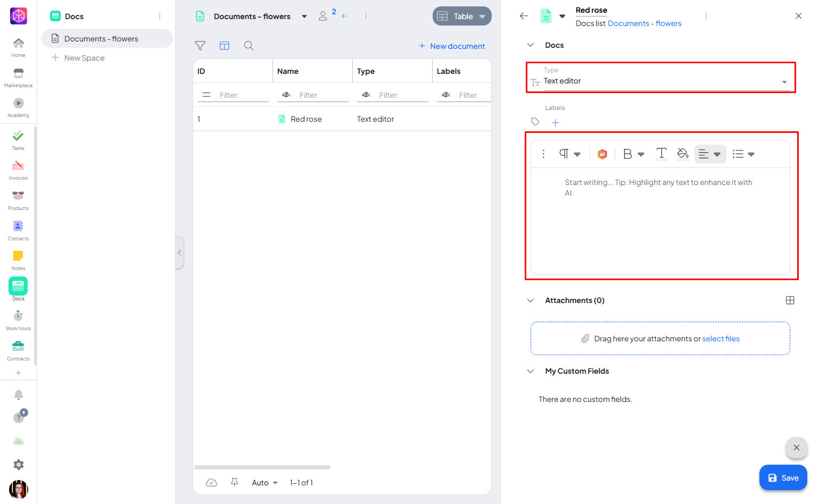The width and height of the screenshot is (819, 504).
Task: Open the text fill color picker
Action: (683, 154)
